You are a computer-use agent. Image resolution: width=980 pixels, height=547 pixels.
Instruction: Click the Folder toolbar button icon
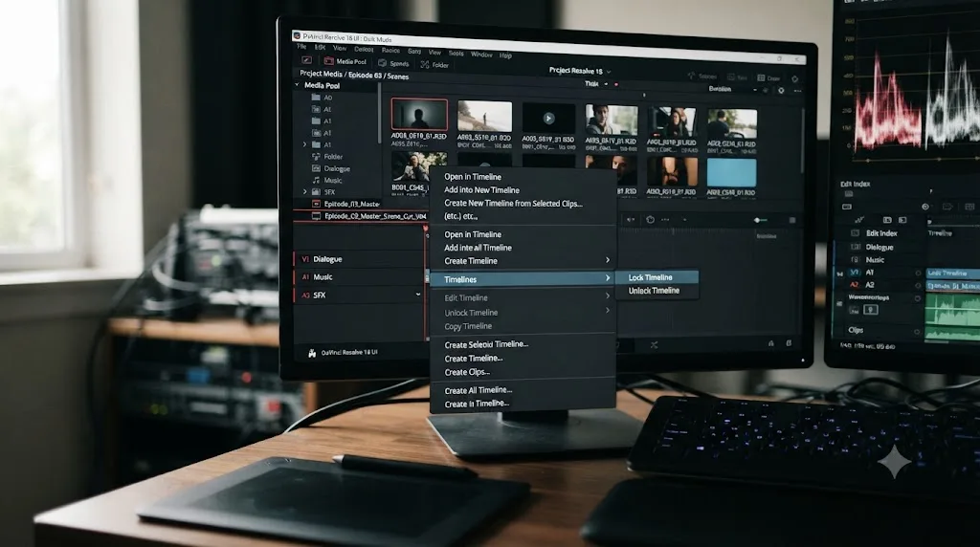point(425,64)
